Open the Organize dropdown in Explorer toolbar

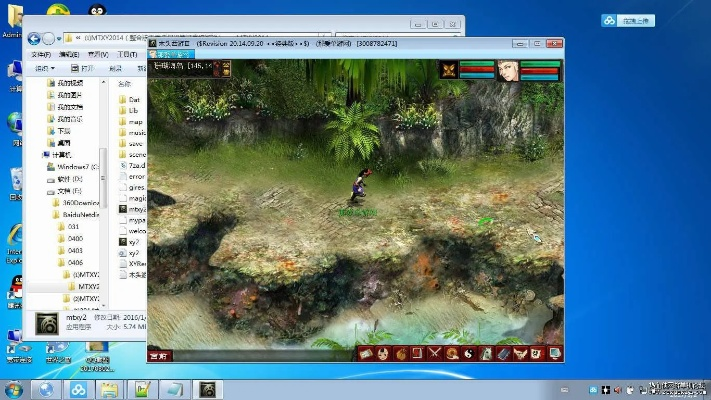[45, 69]
